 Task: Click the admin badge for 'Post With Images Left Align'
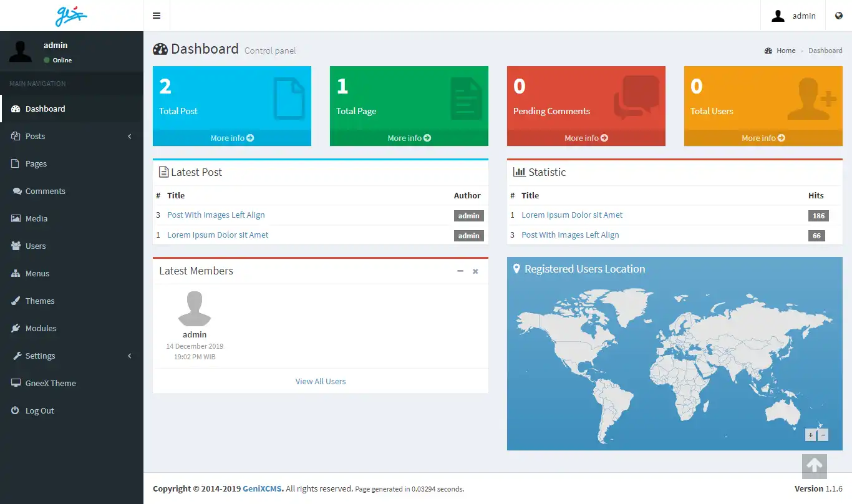tap(469, 216)
